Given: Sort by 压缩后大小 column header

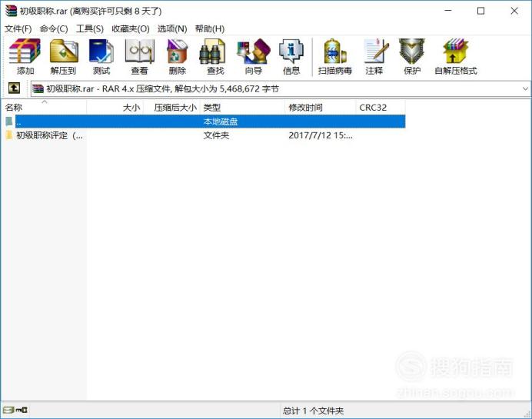Looking at the screenshot, I should (172, 108).
